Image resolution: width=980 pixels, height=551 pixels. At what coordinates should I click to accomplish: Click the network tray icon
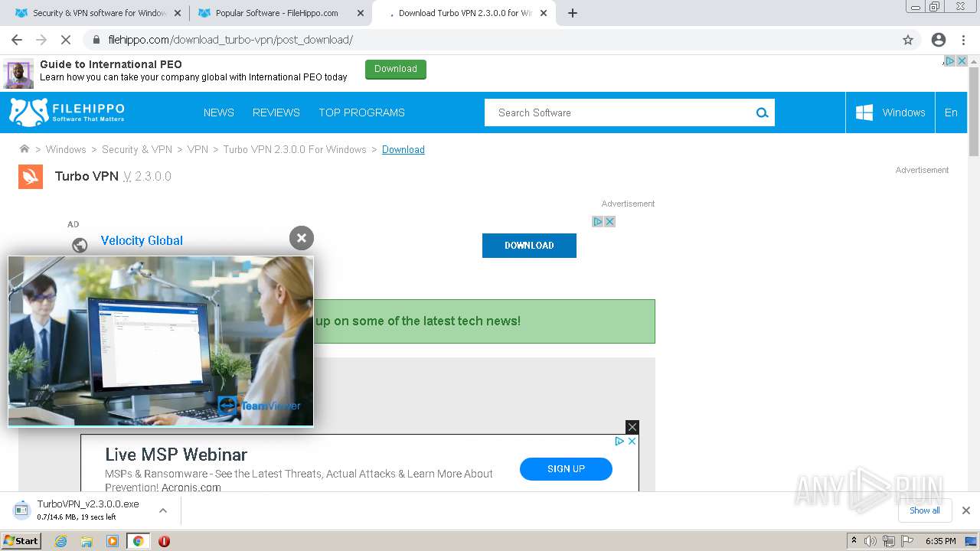tap(889, 541)
